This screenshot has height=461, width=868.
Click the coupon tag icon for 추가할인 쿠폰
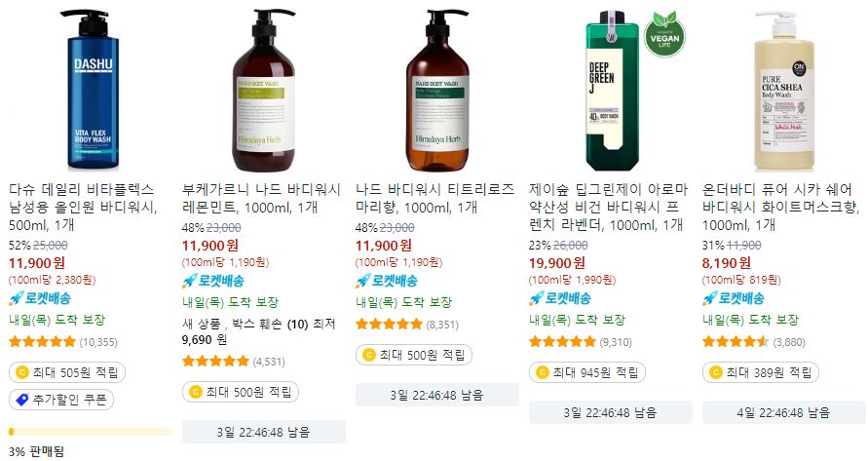point(22,400)
